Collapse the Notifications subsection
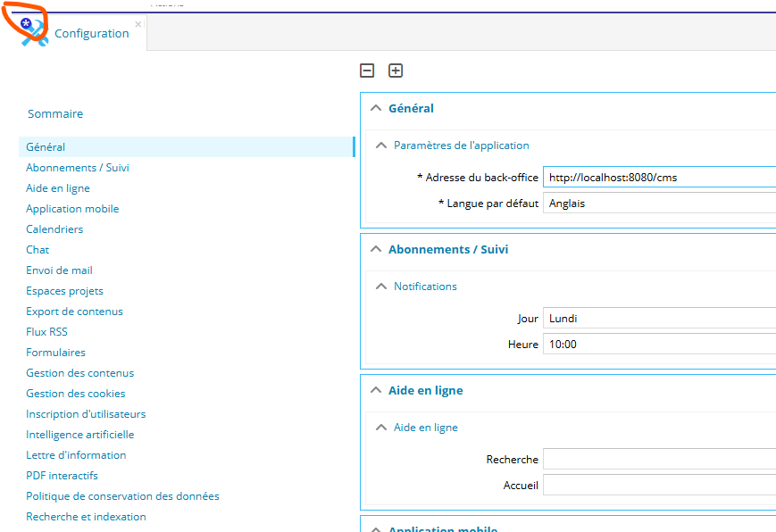Image resolution: width=776 pixels, height=532 pixels. click(381, 287)
